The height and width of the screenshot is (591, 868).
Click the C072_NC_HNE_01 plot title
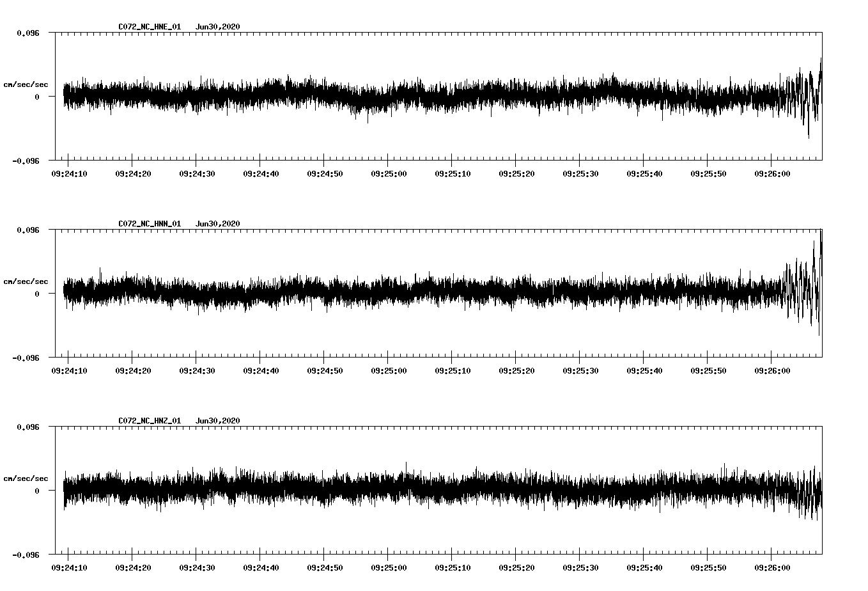click(x=150, y=27)
